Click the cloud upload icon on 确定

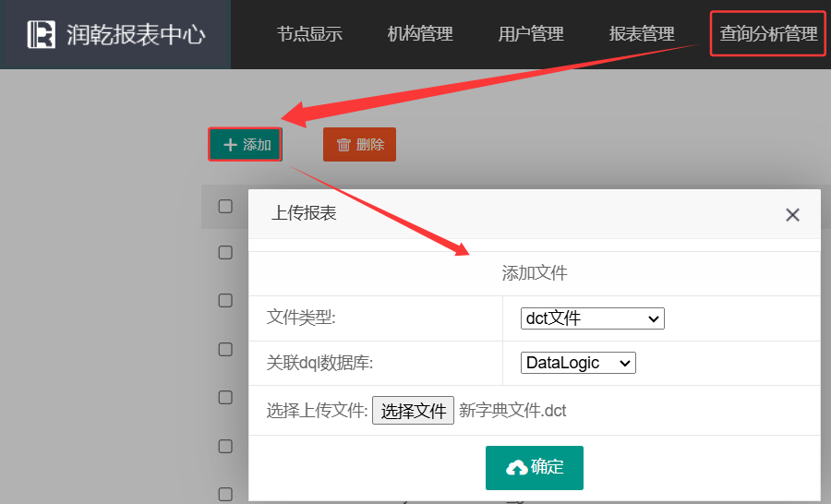pyautogui.click(x=516, y=468)
